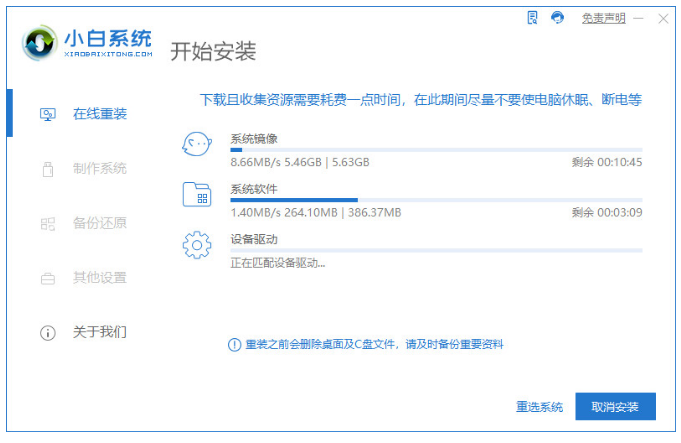681x443 pixels.
Task: Click the 取消安装 button
Action: click(x=615, y=407)
